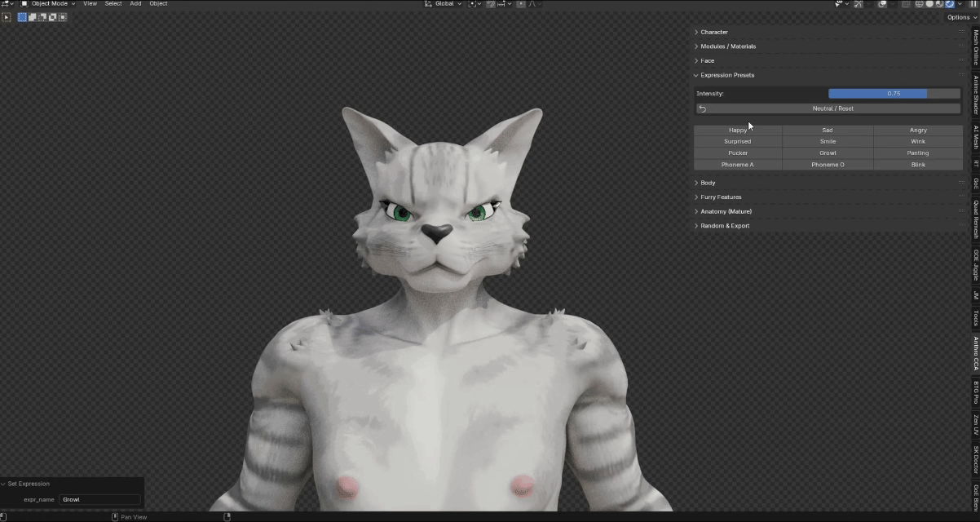Open the Object menu
Viewport: 980px width, 522px height.
(x=158, y=3)
